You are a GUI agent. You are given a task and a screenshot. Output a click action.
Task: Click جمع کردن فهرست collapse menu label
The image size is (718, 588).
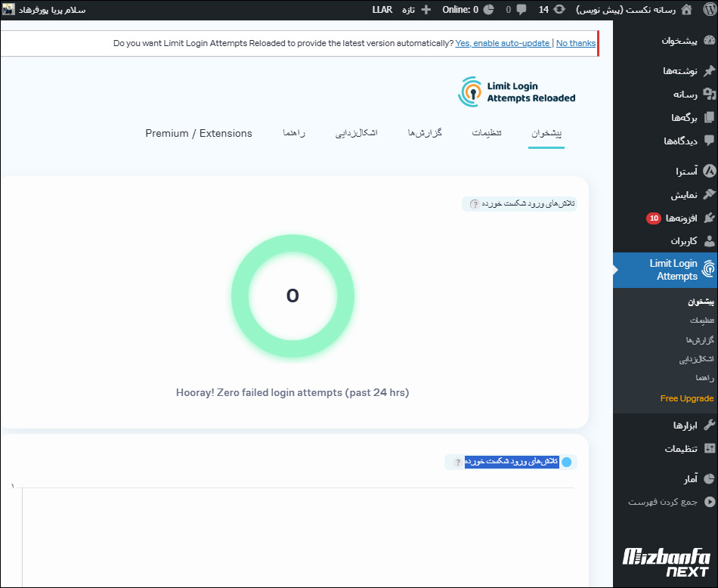[x=663, y=502]
